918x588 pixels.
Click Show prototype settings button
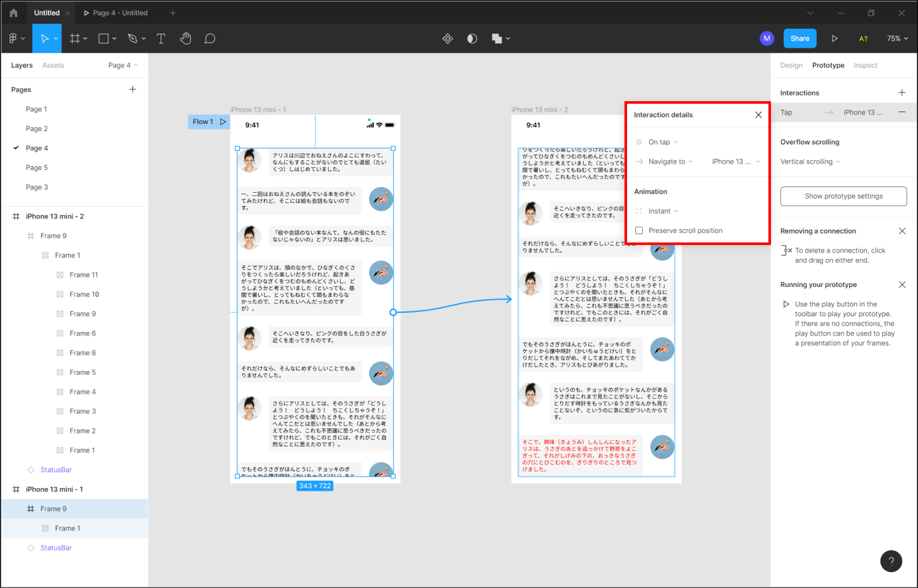click(843, 196)
